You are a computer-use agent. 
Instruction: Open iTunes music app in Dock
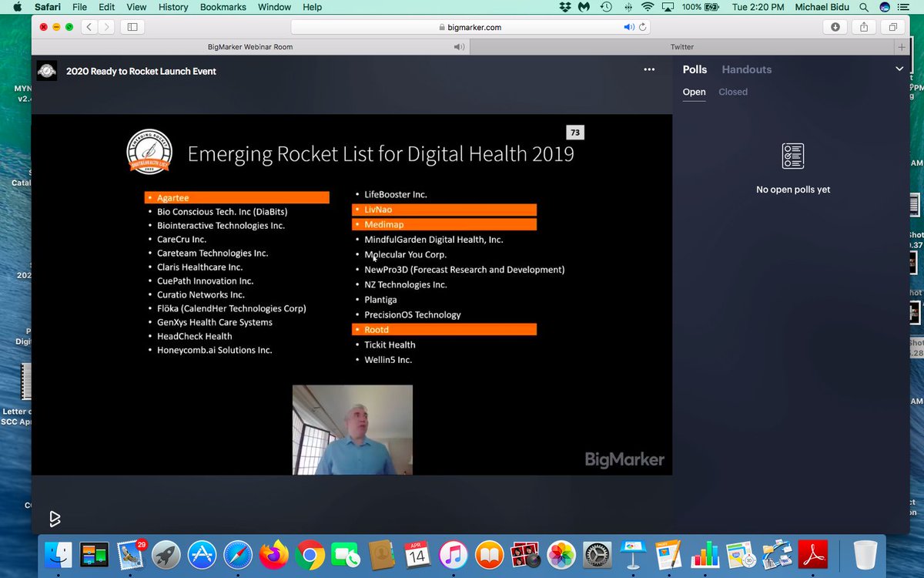(x=454, y=555)
